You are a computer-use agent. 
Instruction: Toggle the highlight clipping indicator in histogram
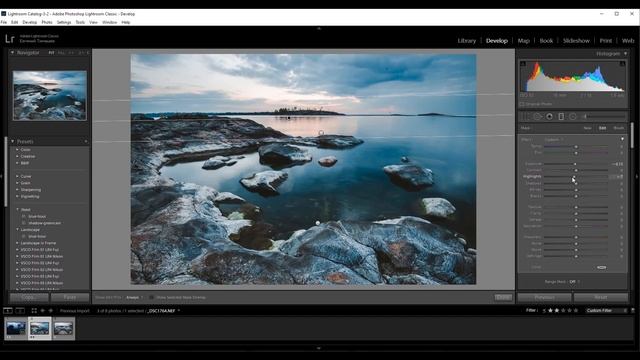[x=622, y=64]
